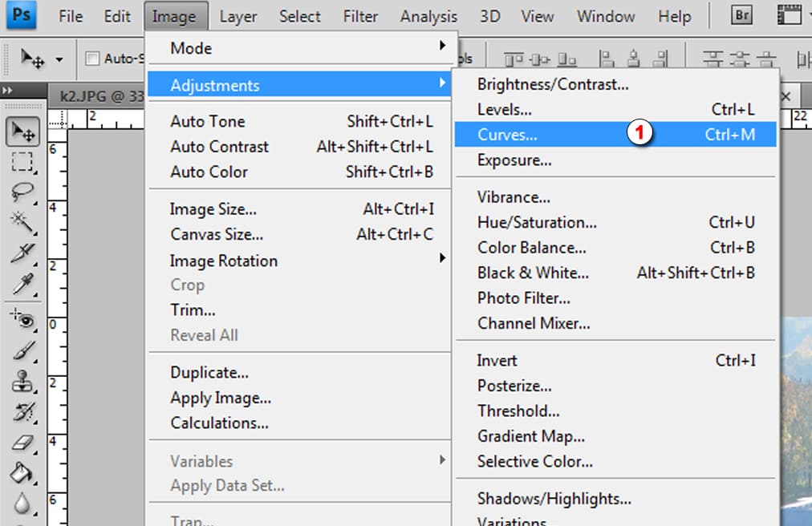Click the filmstrip view extras icon
The image size is (812, 526).
(x=790, y=15)
